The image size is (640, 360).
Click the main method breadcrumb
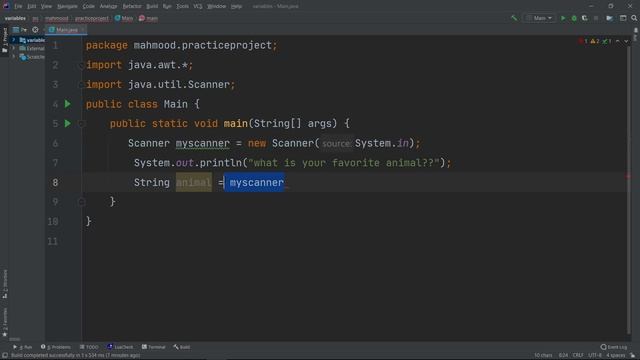pyautogui.click(x=148, y=18)
